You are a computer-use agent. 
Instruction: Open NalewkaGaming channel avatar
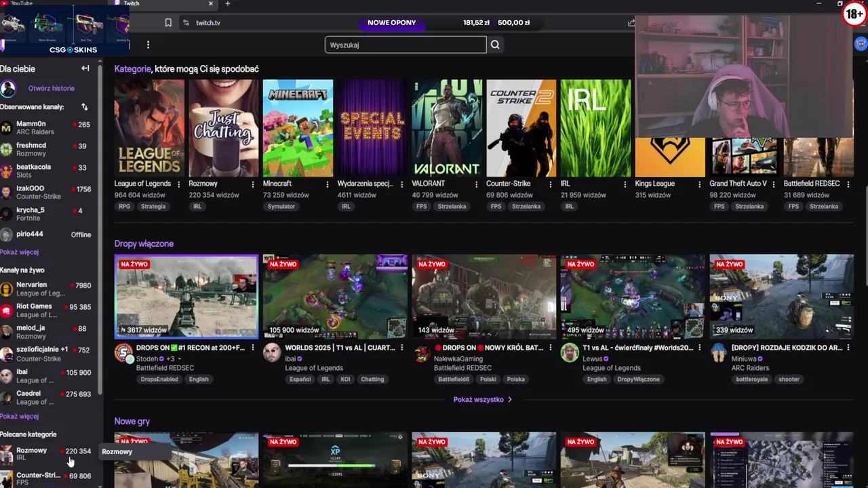[422, 352]
